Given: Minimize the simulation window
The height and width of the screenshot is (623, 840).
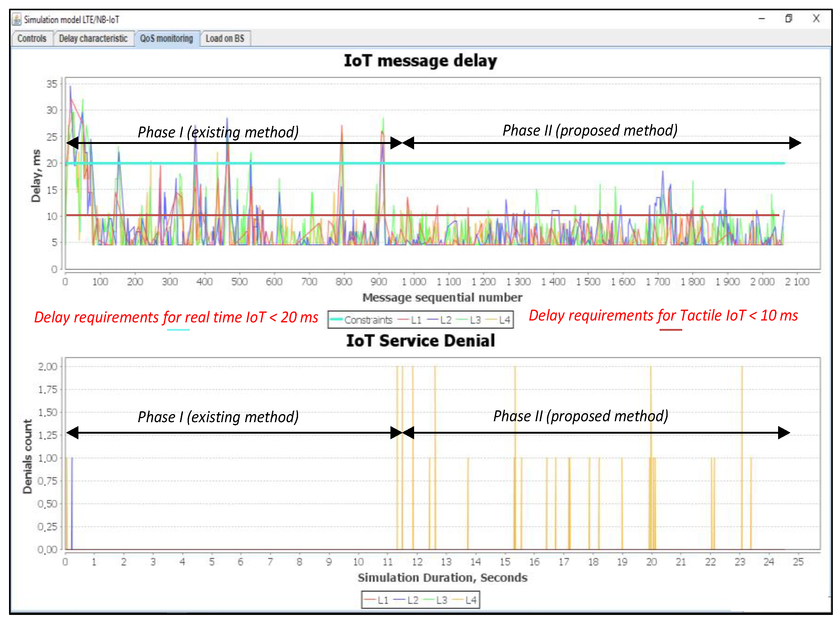Looking at the screenshot, I should pyautogui.click(x=762, y=19).
